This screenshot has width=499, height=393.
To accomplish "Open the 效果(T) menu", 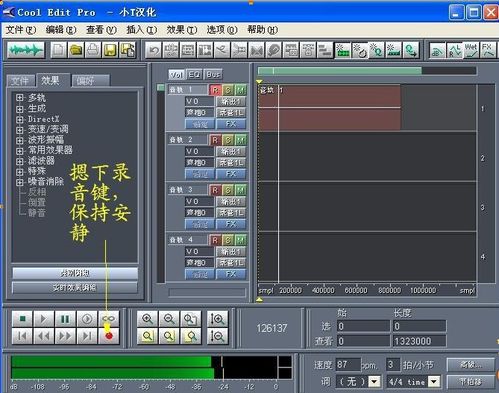I will coord(182,30).
